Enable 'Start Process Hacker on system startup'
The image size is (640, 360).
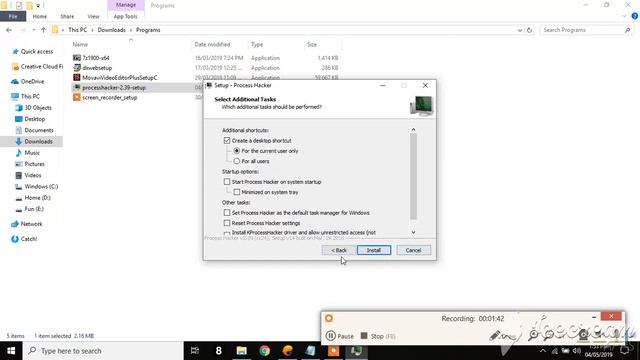pos(227,182)
